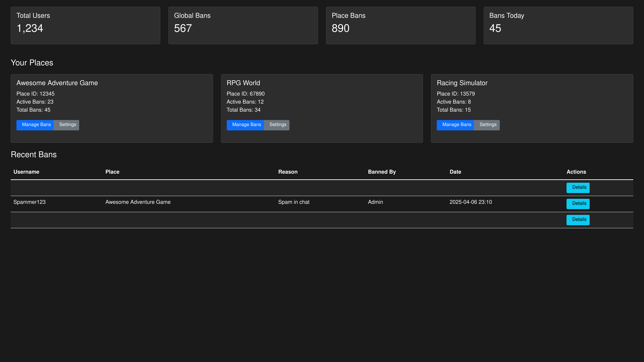Click the Place Bans card title
This screenshot has height=362, width=644.
pyautogui.click(x=348, y=15)
